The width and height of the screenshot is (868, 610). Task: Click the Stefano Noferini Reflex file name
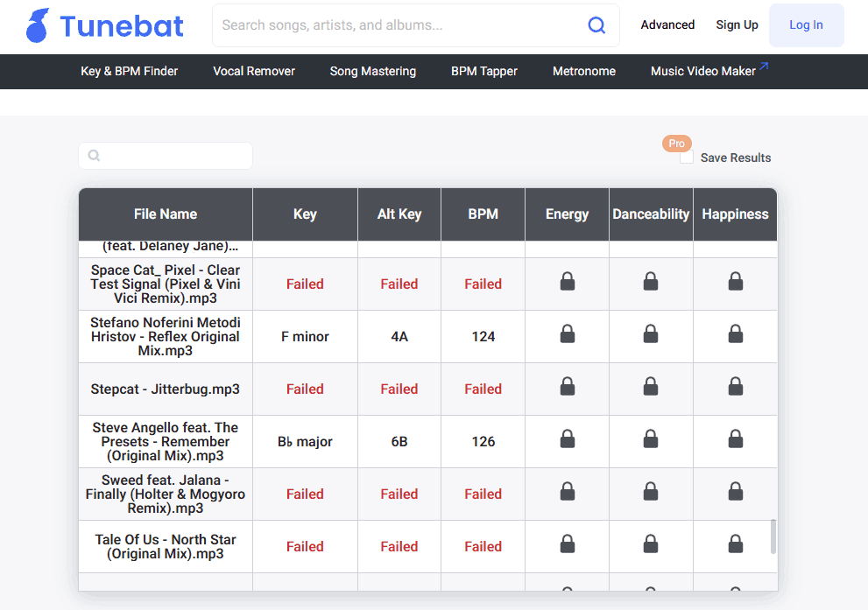166,336
